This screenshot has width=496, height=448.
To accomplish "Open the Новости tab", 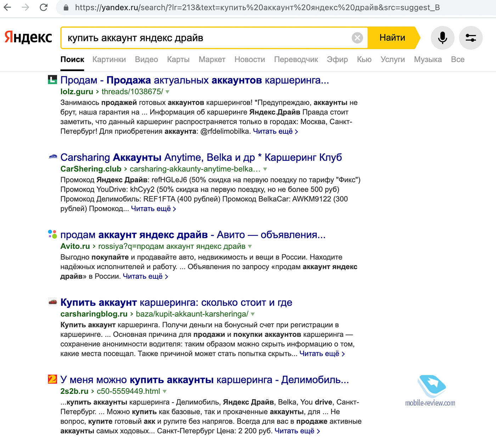I will 250,59.
